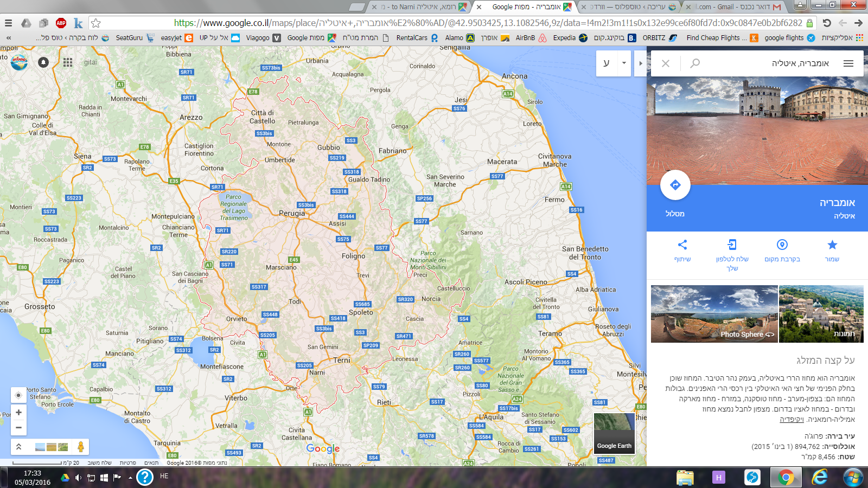Click the תנאים terms link

[151, 463]
